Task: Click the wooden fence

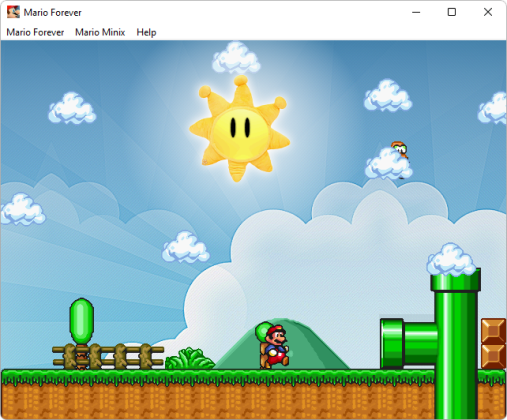Action: [x=108, y=356]
